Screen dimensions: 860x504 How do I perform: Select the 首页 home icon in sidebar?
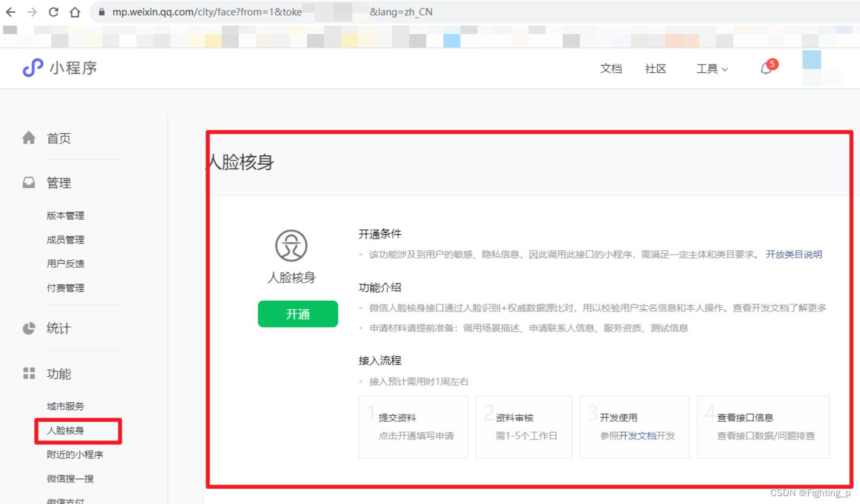pos(28,138)
